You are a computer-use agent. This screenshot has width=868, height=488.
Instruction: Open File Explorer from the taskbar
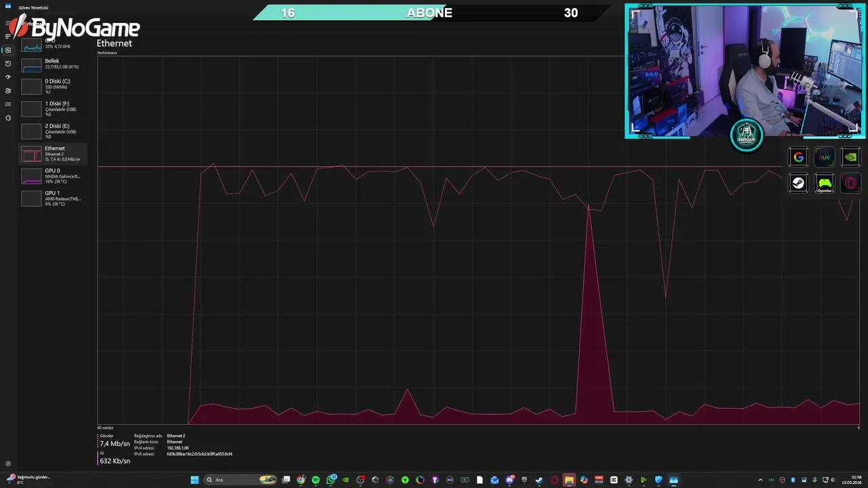569,480
